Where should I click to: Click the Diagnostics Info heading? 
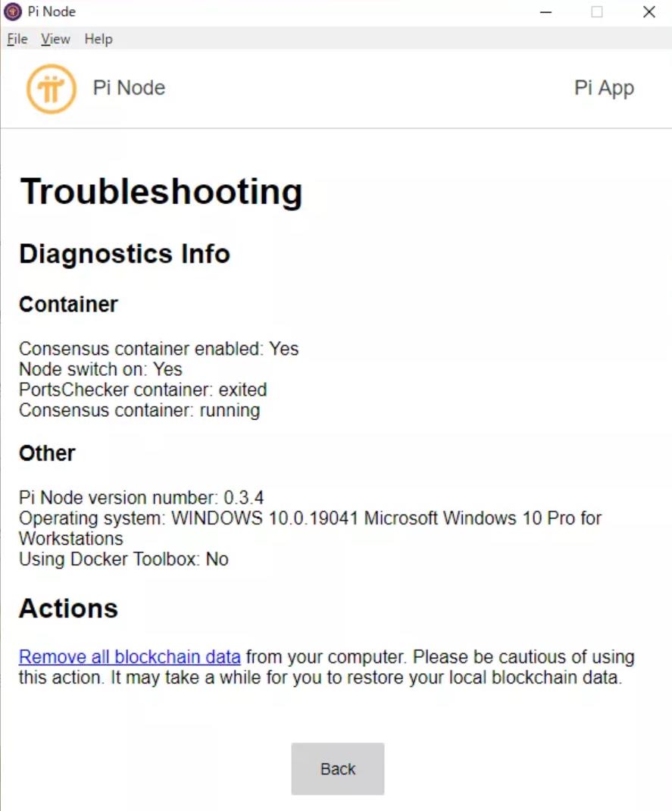(124, 254)
